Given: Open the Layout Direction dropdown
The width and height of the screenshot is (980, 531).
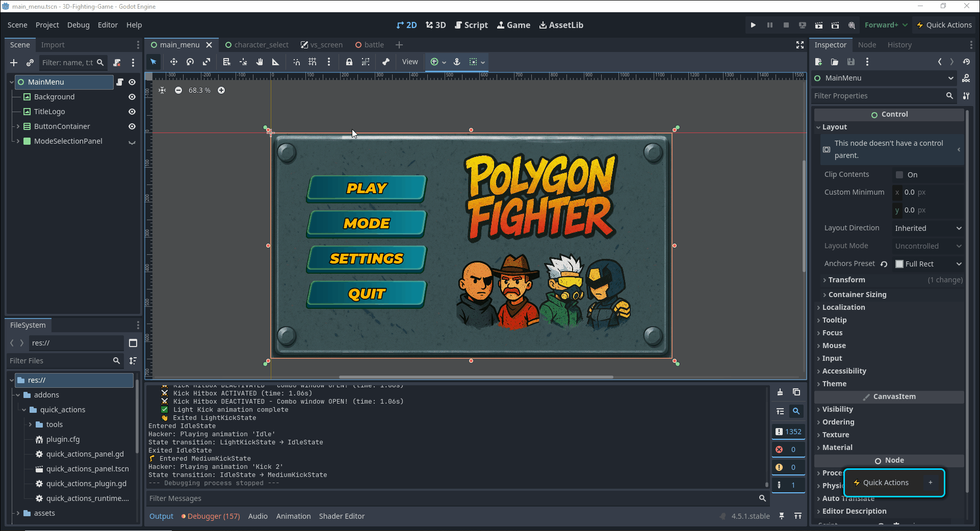Looking at the screenshot, I should point(928,228).
